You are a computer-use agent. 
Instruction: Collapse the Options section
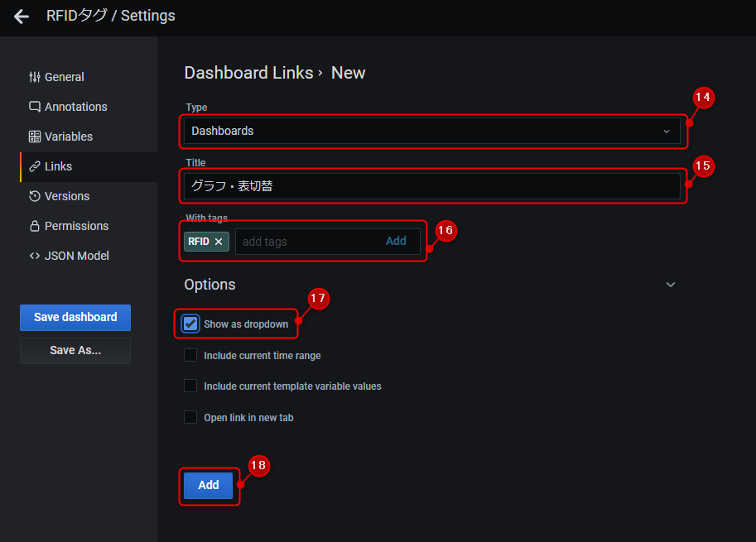coord(671,284)
